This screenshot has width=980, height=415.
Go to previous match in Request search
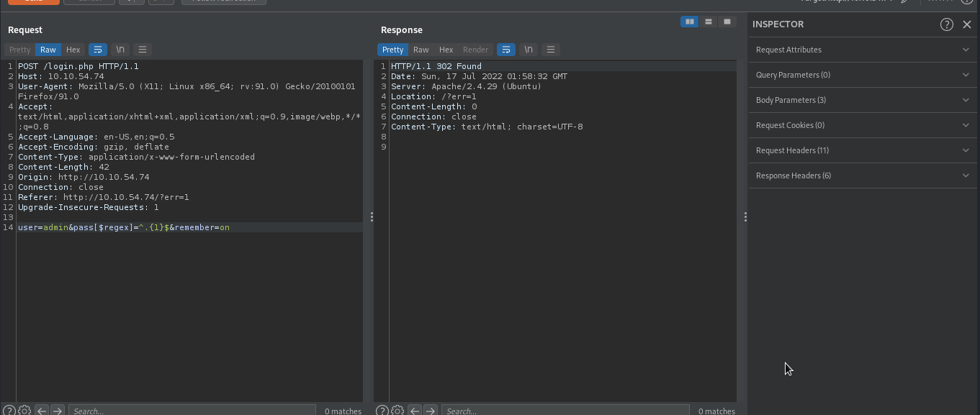pyautogui.click(x=42, y=411)
